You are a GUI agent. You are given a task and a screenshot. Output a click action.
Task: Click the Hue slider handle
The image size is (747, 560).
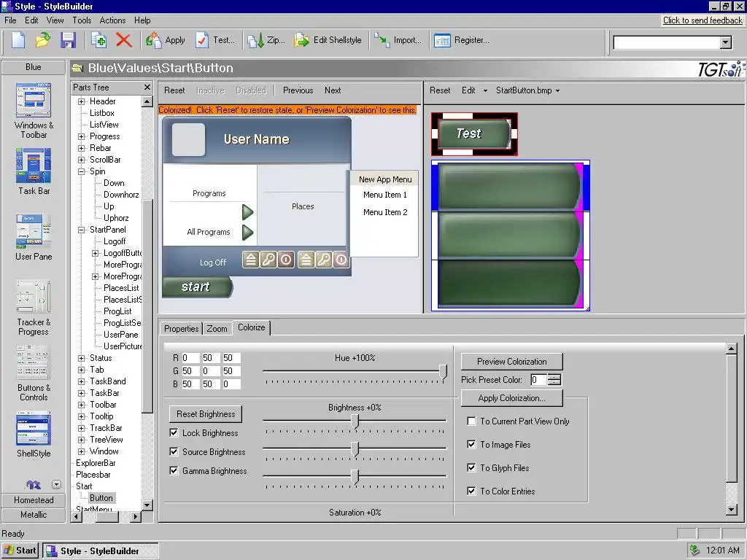click(443, 372)
